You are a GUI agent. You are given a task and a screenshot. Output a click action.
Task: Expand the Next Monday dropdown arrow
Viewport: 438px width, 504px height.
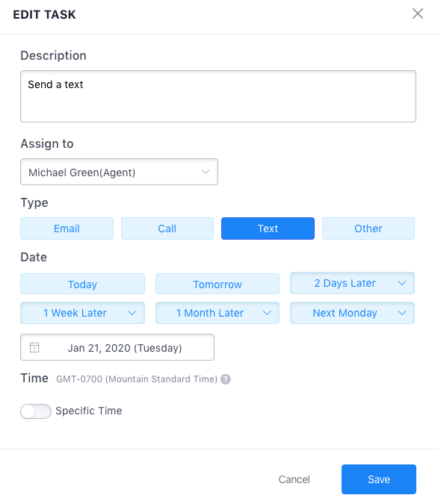pos(402,313)
